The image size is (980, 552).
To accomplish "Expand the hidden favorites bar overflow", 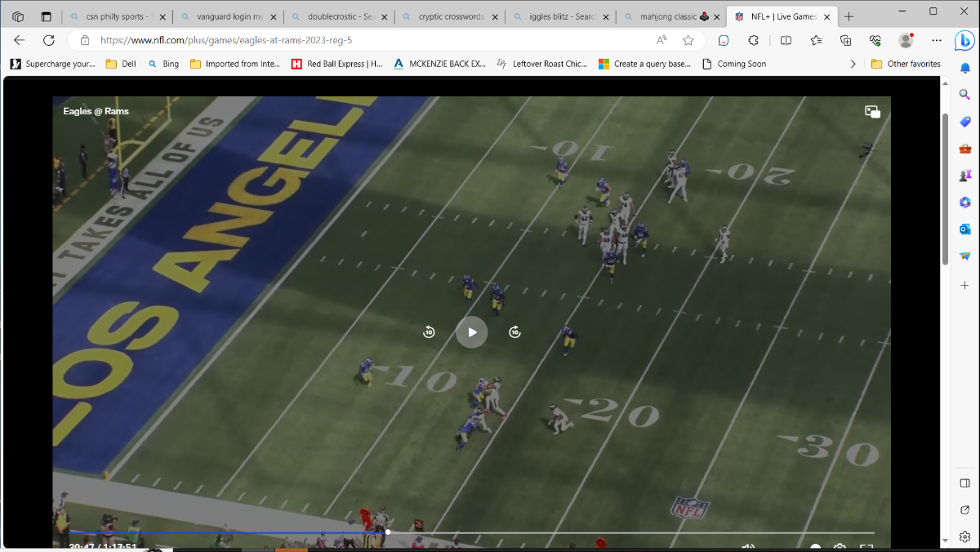I will point(853,64).
